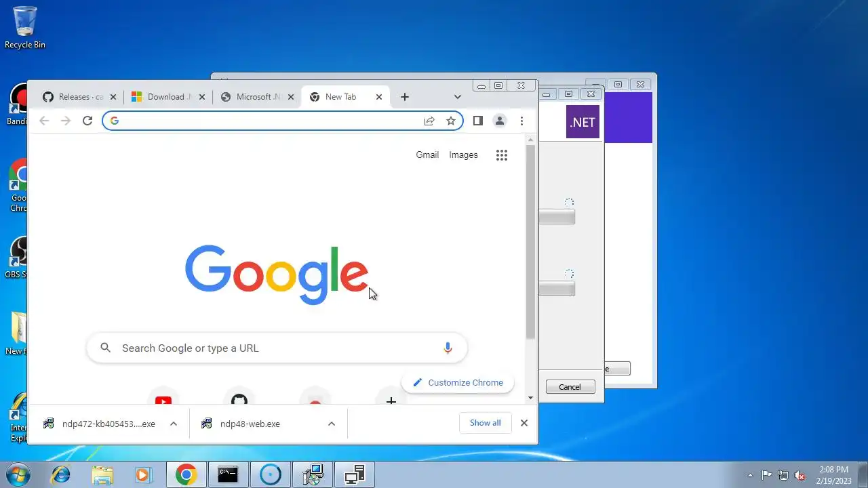Close the Microsoft .NET tab

(x=291, y=97)
